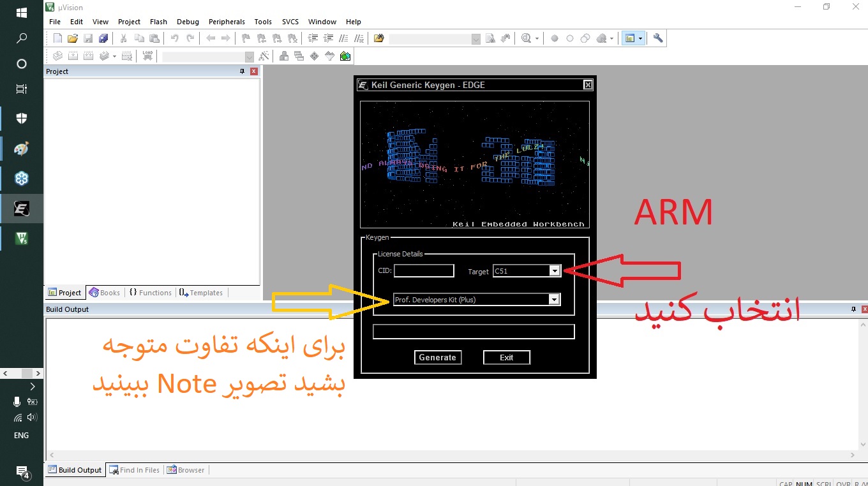Open the Peripherals menu
This screenshot has width=868, height=486.
tap(227, 22)
